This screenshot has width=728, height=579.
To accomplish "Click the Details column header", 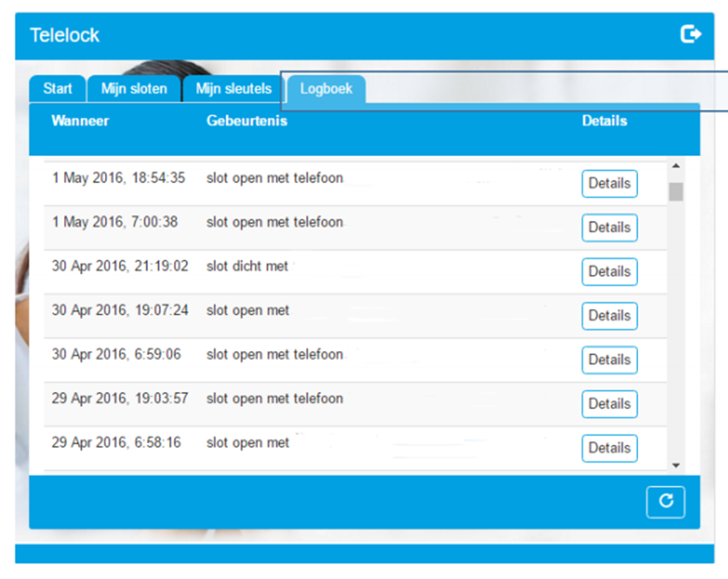I will 604,121.
